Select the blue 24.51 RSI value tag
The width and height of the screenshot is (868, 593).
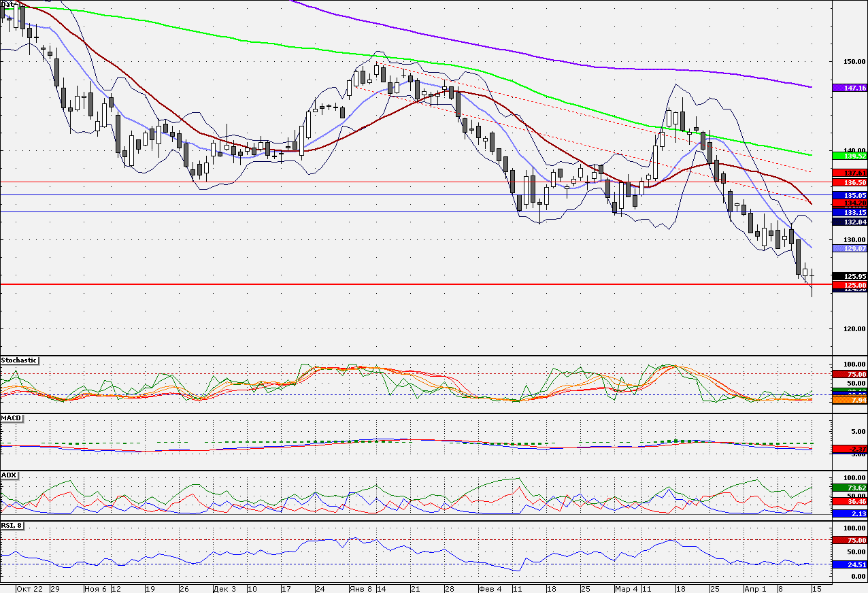point(850,564)
